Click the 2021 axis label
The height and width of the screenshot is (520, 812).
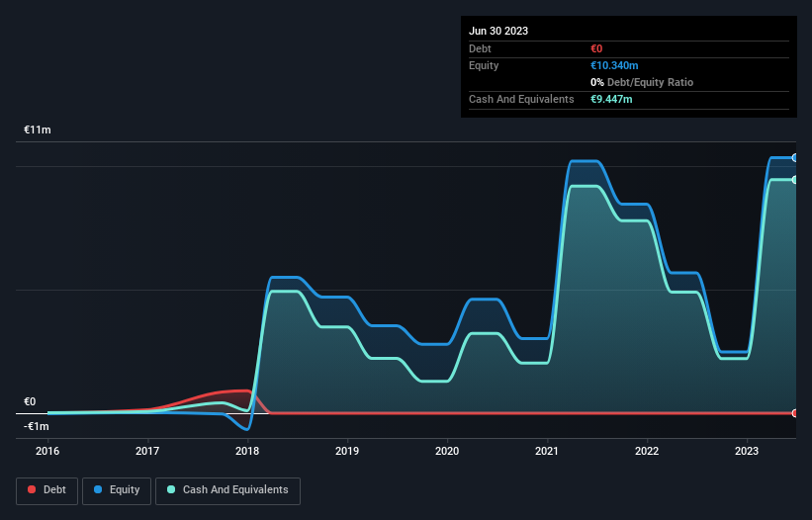547,451
